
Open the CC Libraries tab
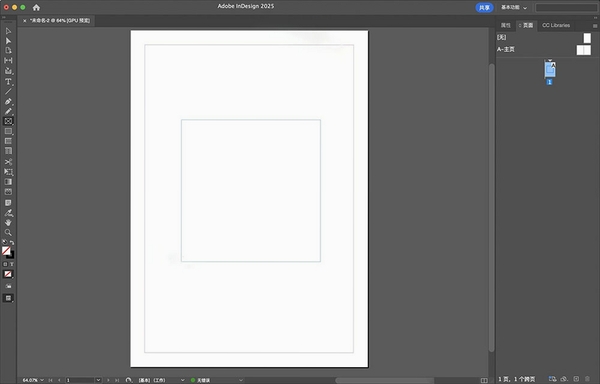(x=556, y=25)
